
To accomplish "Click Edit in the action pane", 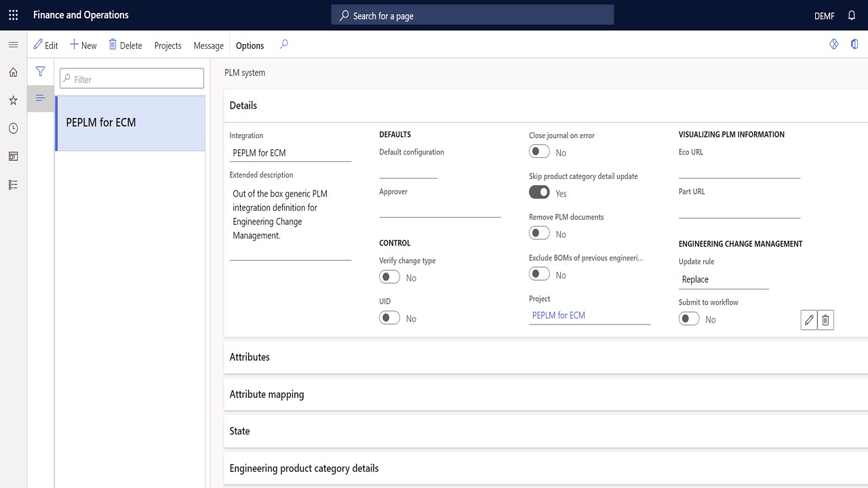I will [46, 45].
